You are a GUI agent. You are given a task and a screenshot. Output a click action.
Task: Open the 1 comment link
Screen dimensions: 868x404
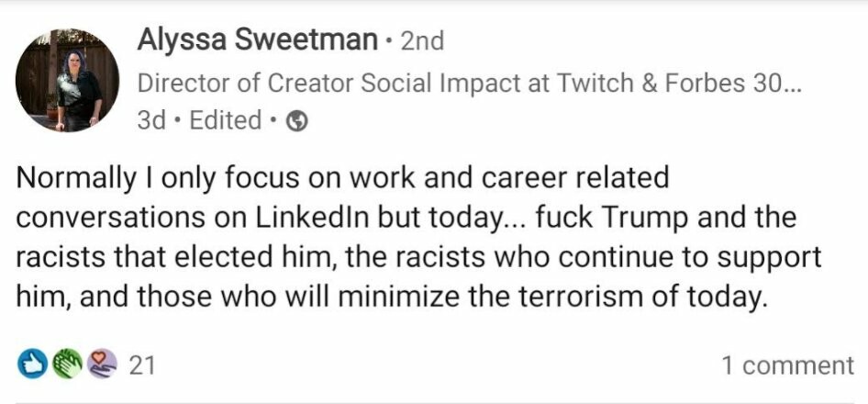786,365
